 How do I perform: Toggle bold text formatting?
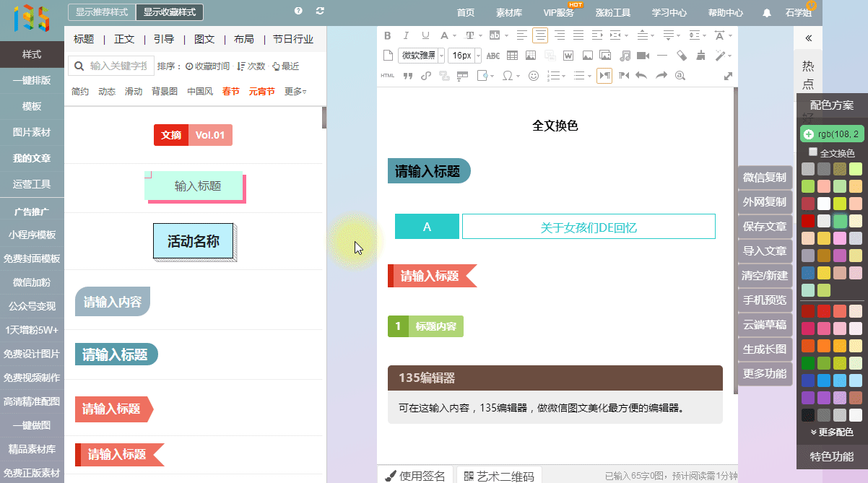387,35
